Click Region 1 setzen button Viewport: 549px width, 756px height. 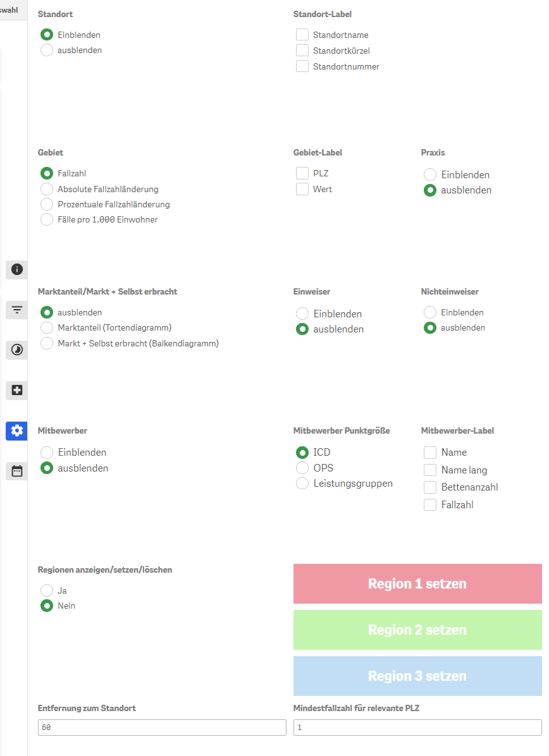417,584
